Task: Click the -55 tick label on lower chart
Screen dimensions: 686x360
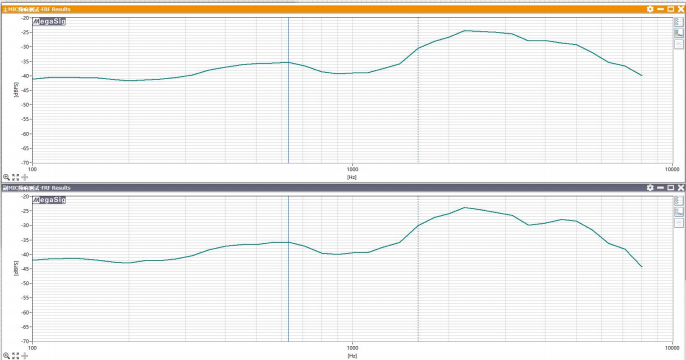Action: click(26, 297)
